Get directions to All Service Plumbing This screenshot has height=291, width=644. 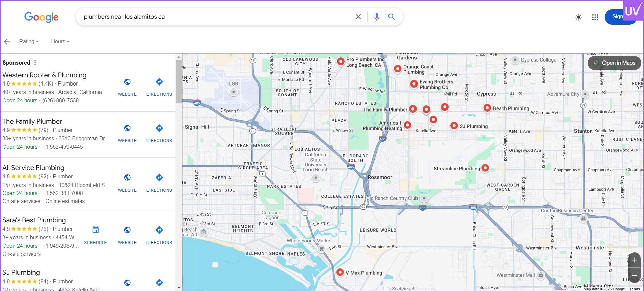(x=159, y=178)
